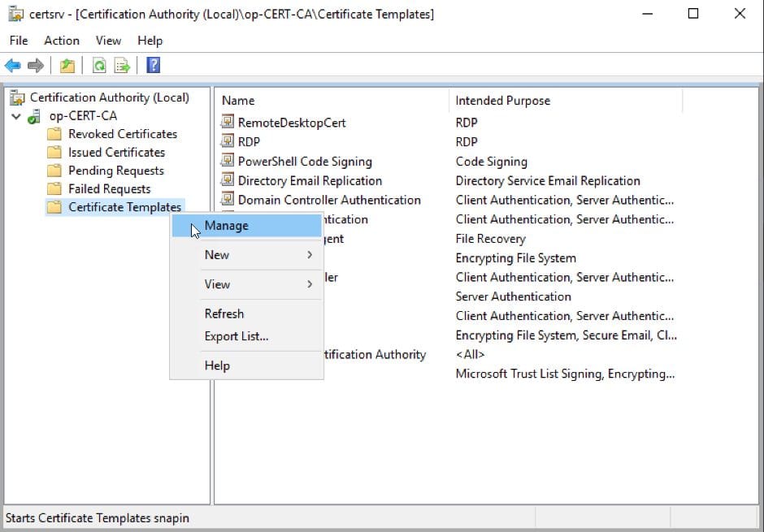This screenshot has height=532, width=764.
Task: Click the PowerShell Code Signing template icon
Action: pyautogui.click(x=227, y=160)
